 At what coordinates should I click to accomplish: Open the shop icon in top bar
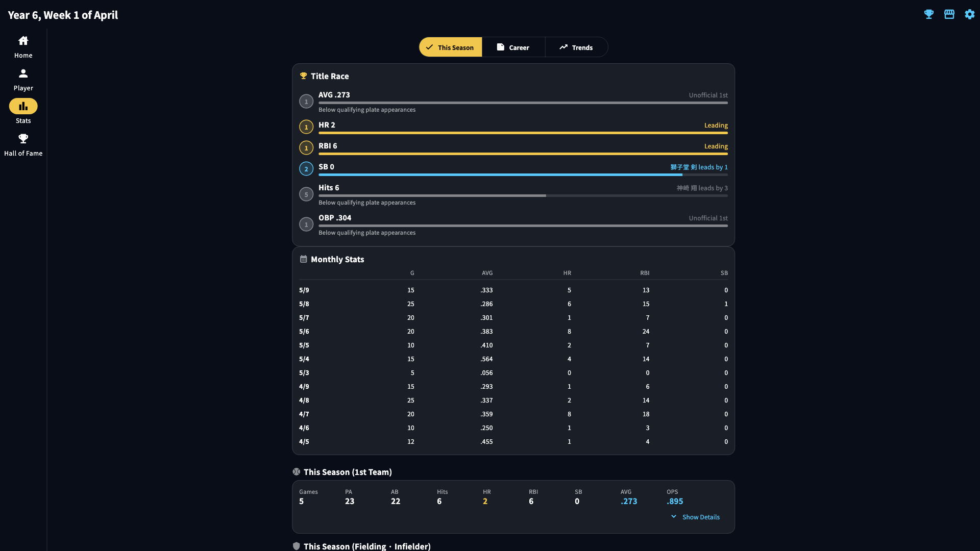949,14
